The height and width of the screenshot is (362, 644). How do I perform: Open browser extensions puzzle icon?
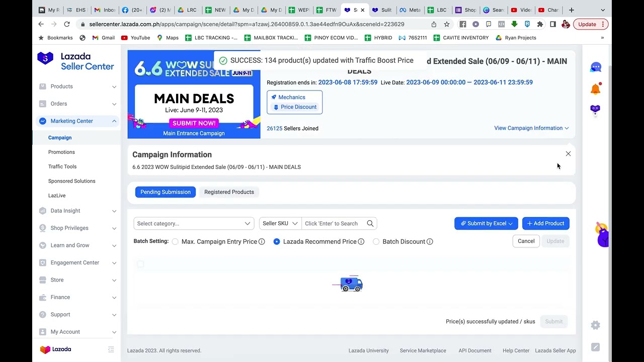pos(540,24)
